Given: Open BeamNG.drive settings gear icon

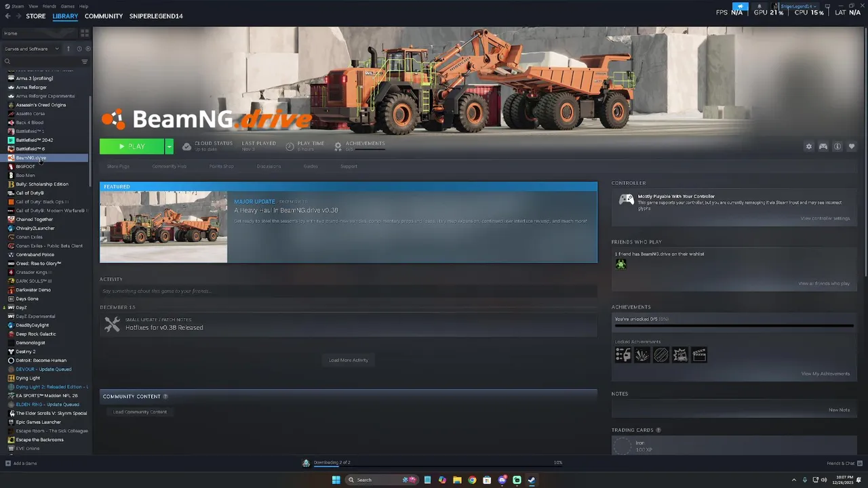Looking at the screenshot, I should (808, 146).
